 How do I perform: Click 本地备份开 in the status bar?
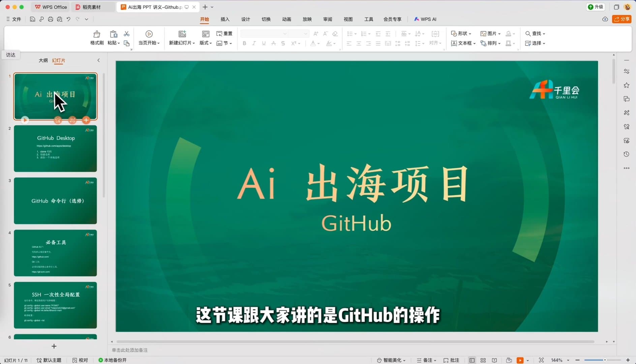coord(114,360)
